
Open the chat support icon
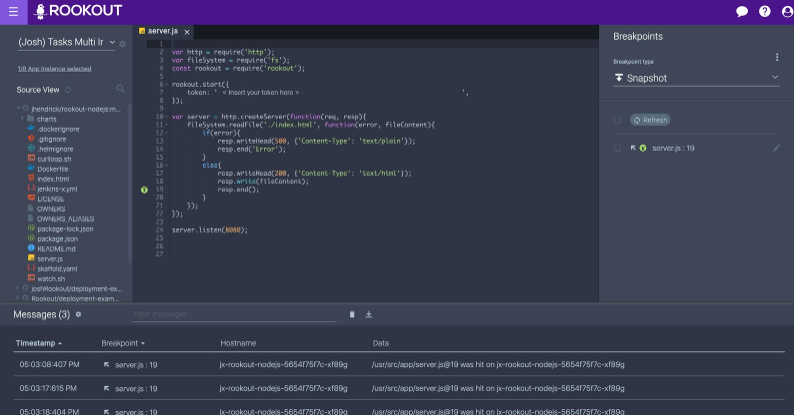tap(742, 12)
